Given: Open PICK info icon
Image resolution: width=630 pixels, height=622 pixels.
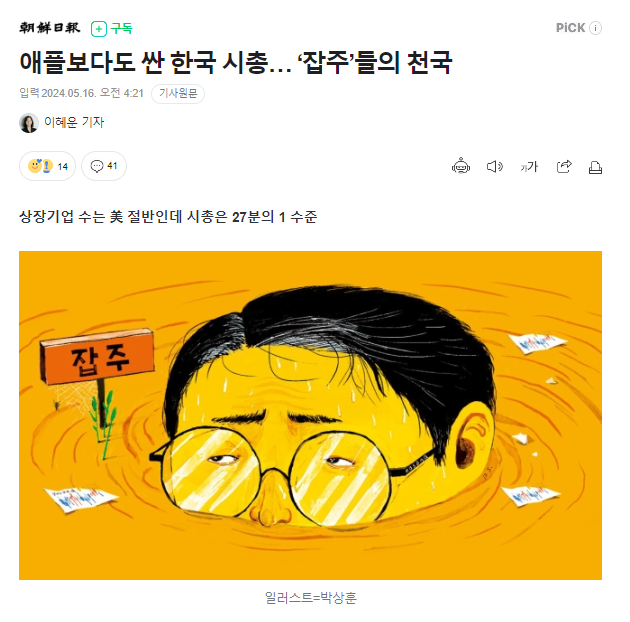Looking at the screenshot, I should click(x=595, y=28).
